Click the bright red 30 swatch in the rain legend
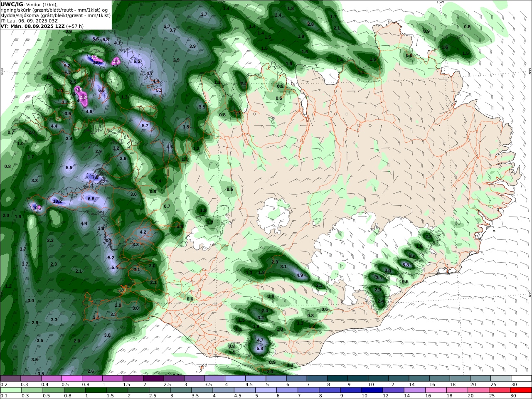The width and height of the screenshot is (532, 399). (521, 390)
